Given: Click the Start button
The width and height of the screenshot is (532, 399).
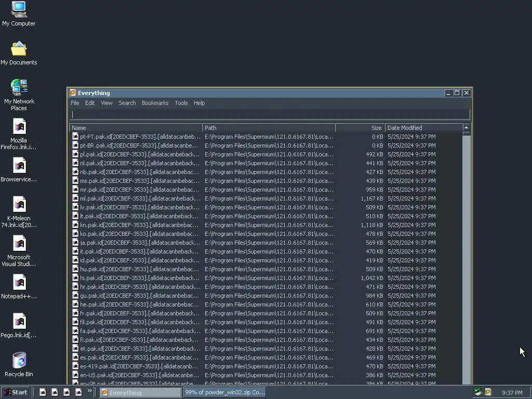Looking at the screenshot, I should [15, 392].
